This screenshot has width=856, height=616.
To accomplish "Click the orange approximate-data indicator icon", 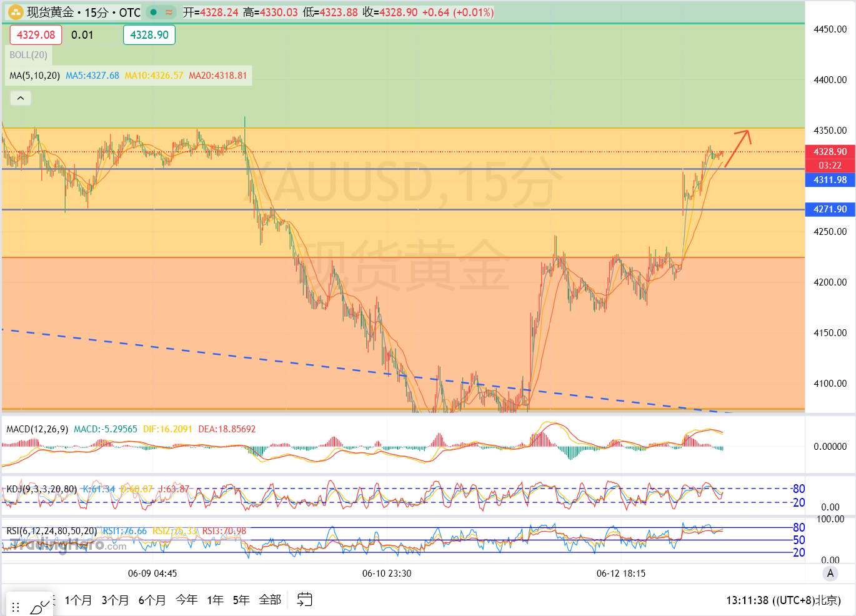I will (x=169, y=12).
